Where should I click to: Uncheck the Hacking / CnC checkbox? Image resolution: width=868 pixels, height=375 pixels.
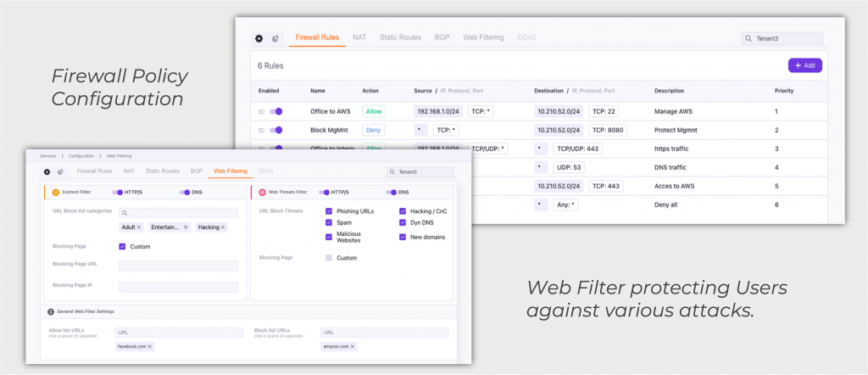click(x=403, y=211)
